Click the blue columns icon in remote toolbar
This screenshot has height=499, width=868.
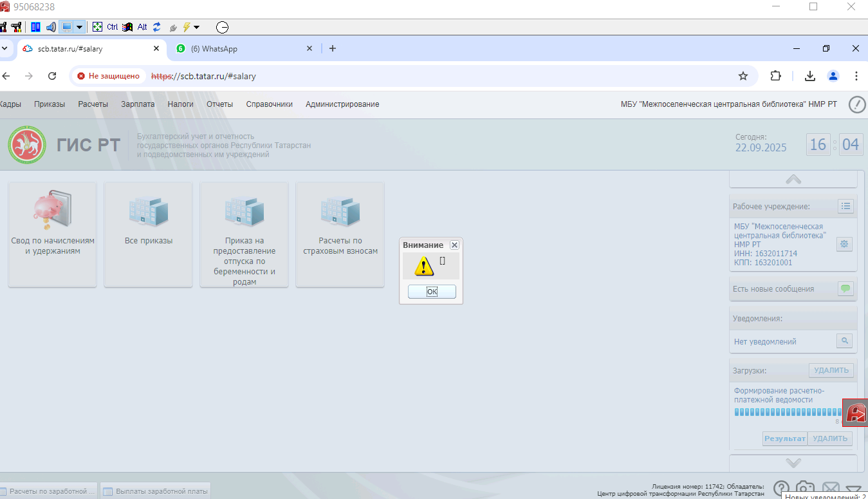(x=36, y=27)
